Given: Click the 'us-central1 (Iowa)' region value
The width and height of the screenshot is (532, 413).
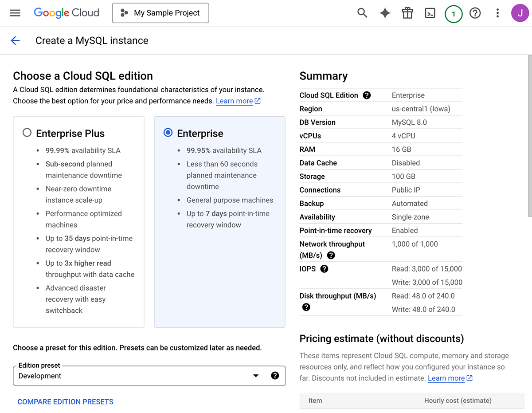Looking at the screenshot, I should tap(421, 109).
